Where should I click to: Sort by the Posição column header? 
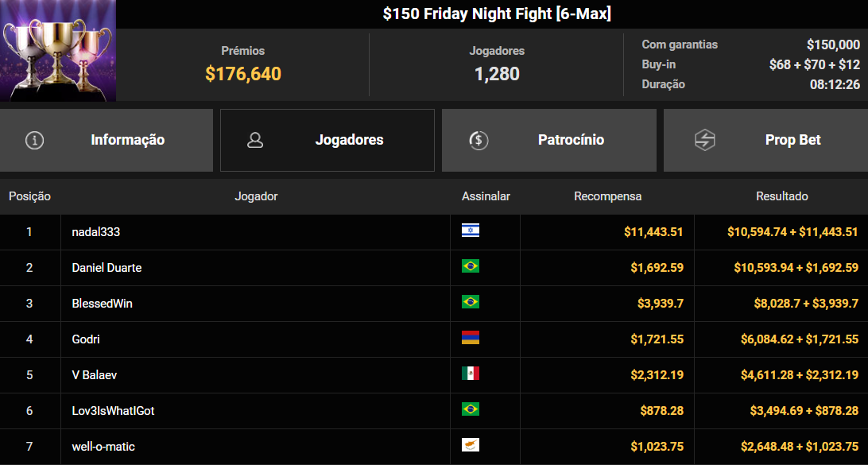[29, 196]
